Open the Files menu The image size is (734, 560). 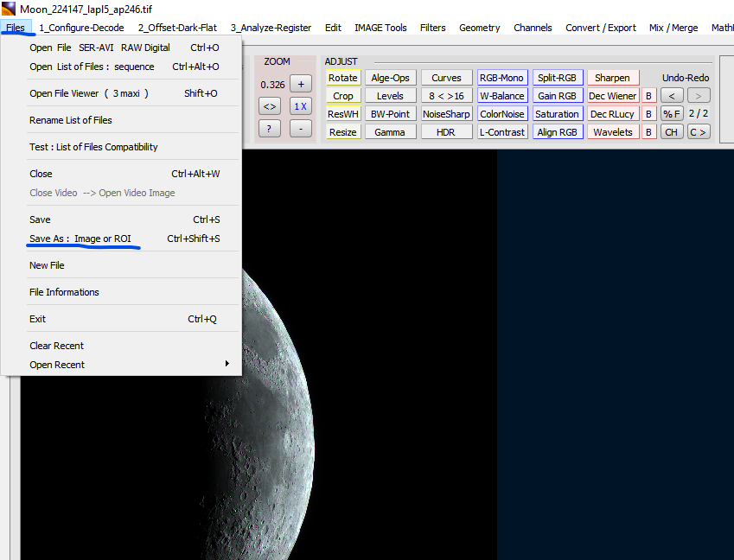point(16,28)
